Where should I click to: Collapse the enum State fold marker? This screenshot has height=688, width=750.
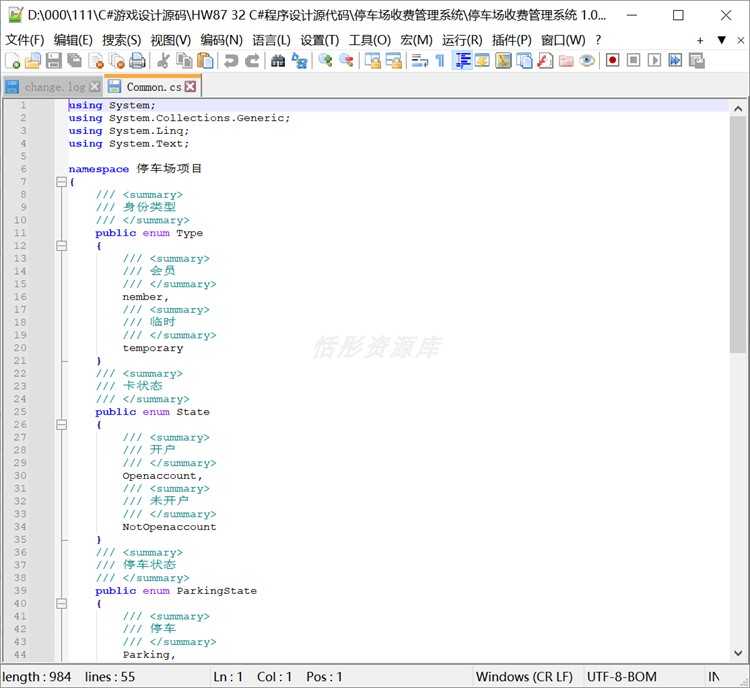pyautogui.click(x=61, y=425)
